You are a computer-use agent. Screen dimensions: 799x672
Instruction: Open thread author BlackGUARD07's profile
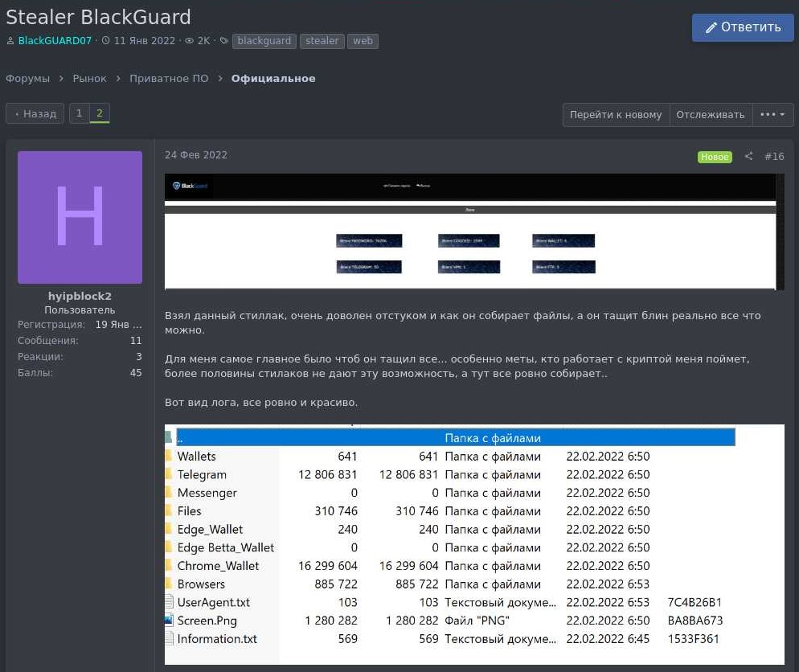55,40
